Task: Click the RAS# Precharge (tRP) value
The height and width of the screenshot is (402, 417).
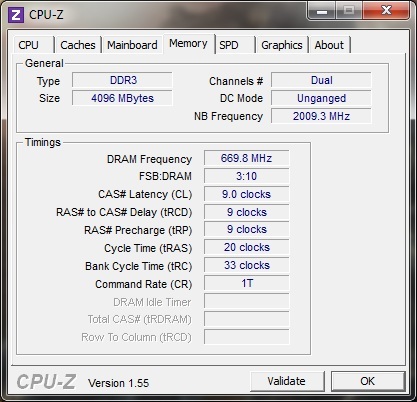Action: pos(247,229)
